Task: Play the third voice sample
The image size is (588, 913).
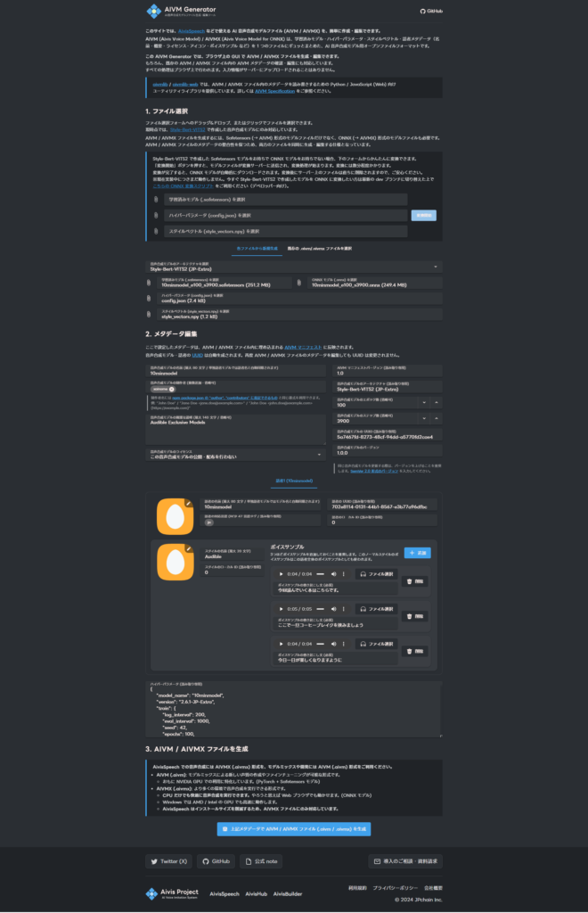Action: tap(281, 644)
